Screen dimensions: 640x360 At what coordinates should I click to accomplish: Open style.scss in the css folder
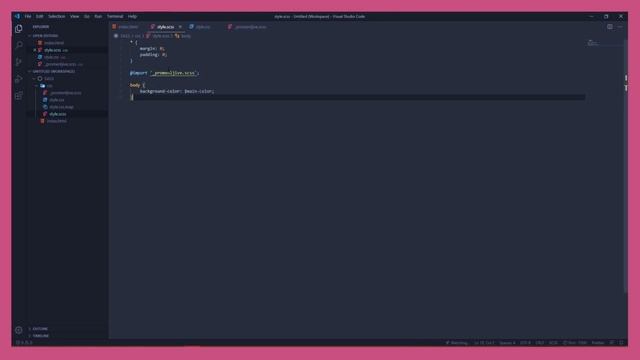[58, 114]
